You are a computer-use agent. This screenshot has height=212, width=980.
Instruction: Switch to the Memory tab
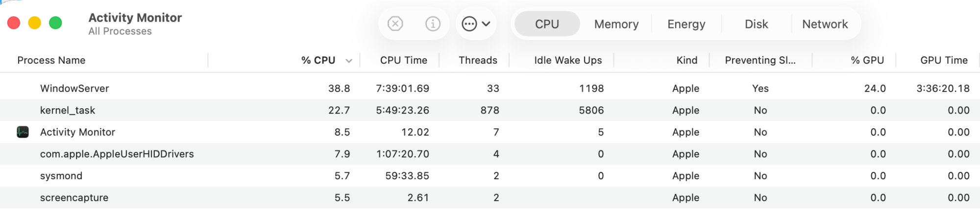[x=616, y=24]
